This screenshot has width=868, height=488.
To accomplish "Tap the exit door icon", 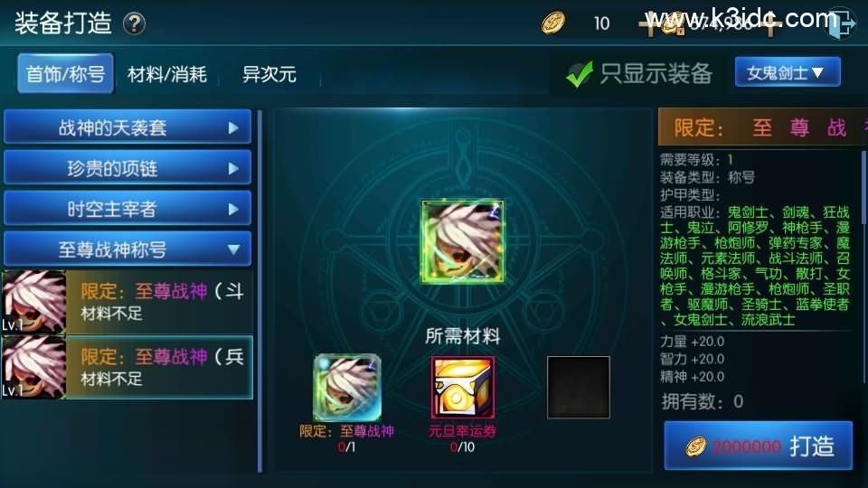I will (841, 23).
